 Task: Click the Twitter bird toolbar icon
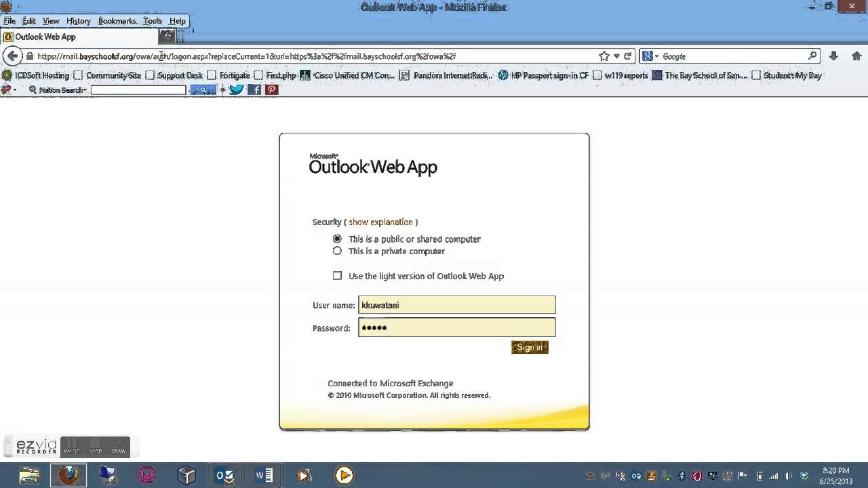pyautogui.click(x=236, y=89)
